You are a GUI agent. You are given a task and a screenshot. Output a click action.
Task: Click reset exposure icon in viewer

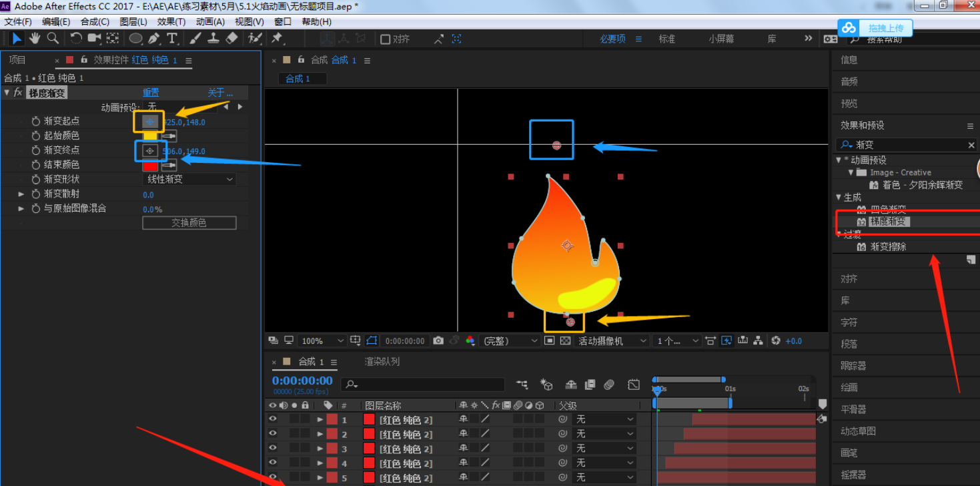775,340
